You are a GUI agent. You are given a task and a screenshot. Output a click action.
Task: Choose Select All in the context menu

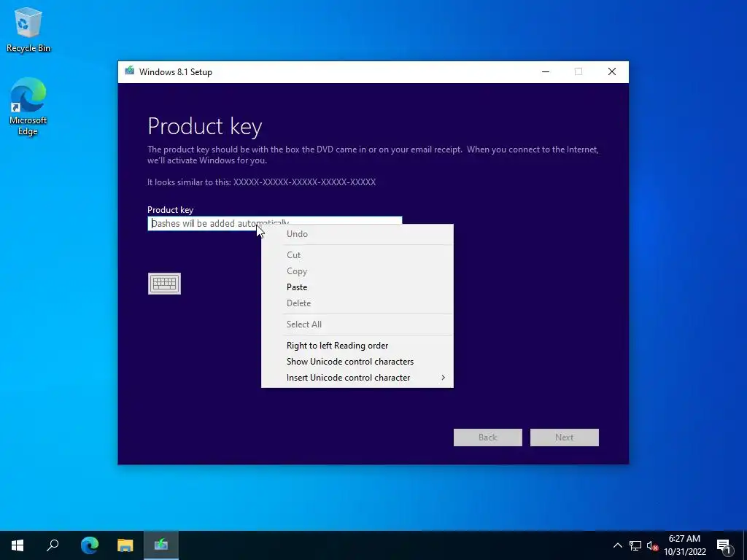tap(357, 324)
